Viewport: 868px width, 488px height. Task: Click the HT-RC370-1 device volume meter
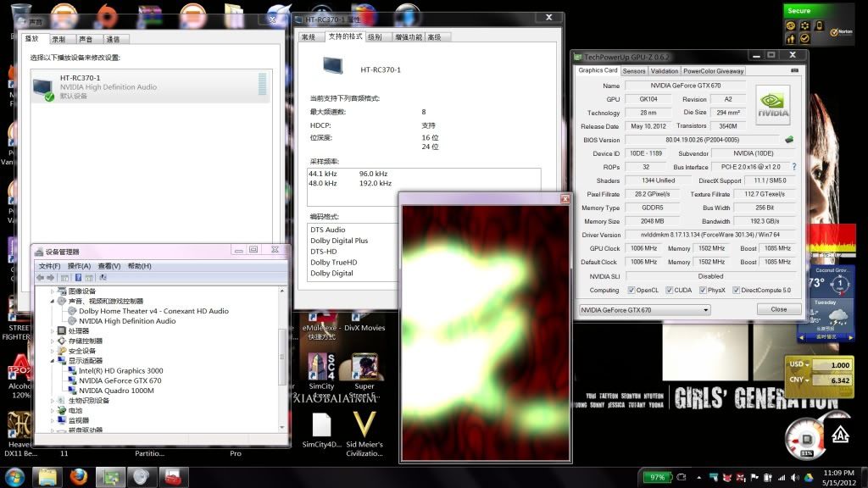click(x=263, y=84)
